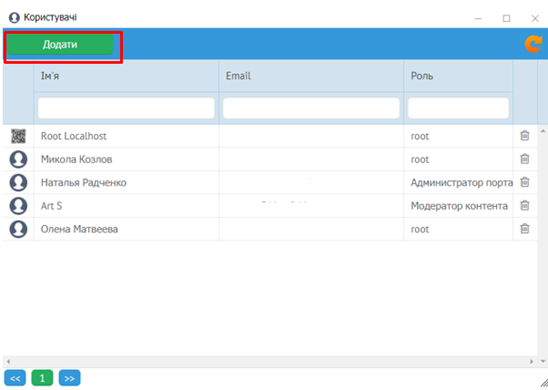Click the Роль filter box
Image resolution: width=548 pixels, height=390 pixels.
coord(458,108)
